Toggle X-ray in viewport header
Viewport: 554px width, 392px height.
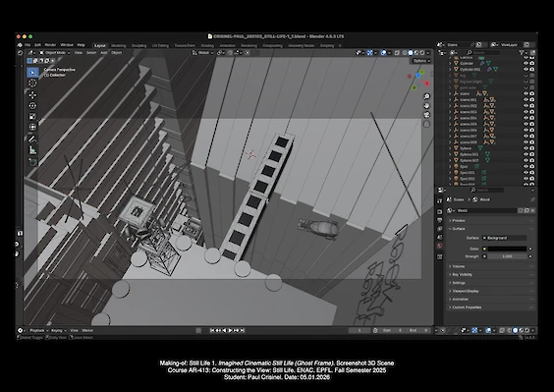397,53
